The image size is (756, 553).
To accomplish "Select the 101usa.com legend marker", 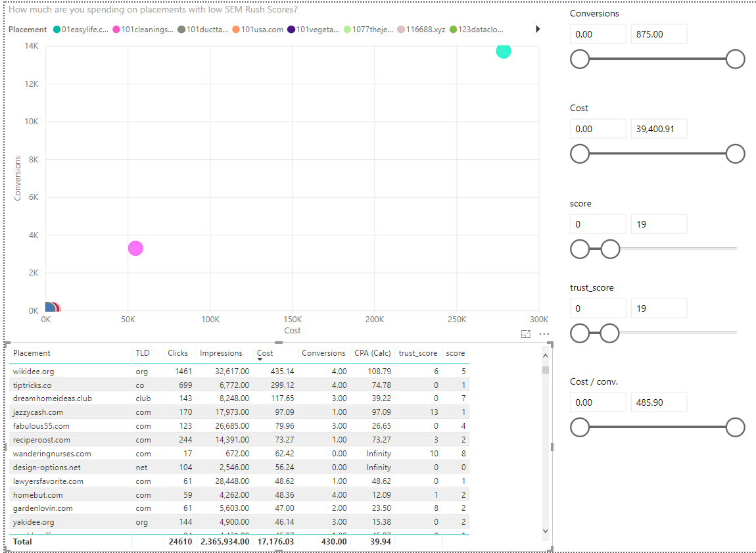I will click(236, 30).
